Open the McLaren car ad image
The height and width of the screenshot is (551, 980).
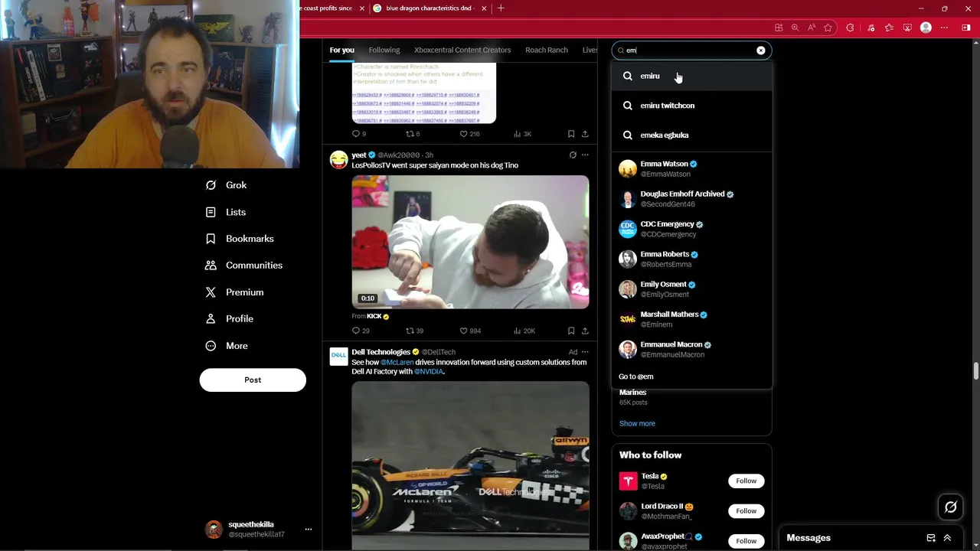(x=470, y=465)
